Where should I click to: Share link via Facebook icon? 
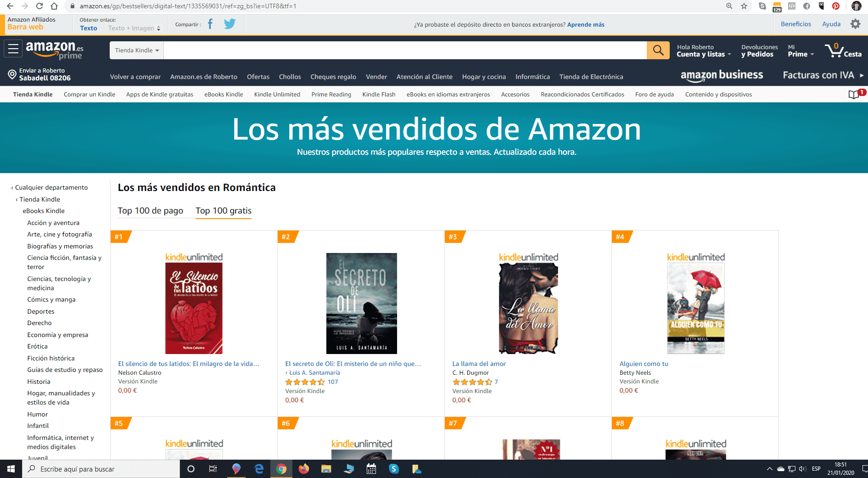(210, 24)
